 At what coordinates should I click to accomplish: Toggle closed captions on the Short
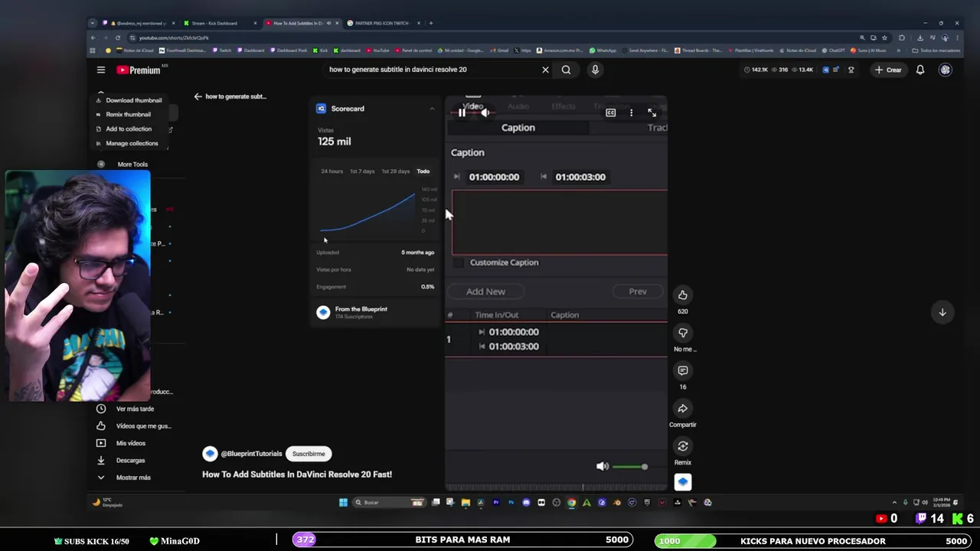(610, 112)
